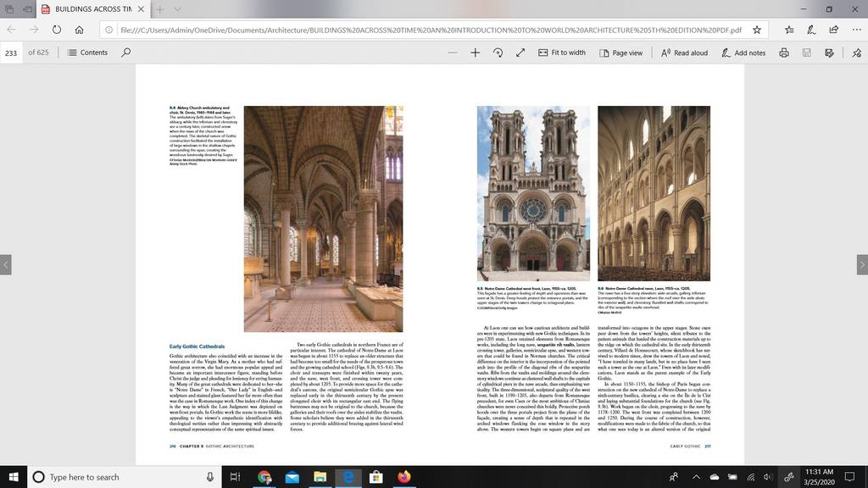Viewport: 868px width, 488px height.
Task: Open the Wi-Fi network flyout
Action: click(751, 477)
